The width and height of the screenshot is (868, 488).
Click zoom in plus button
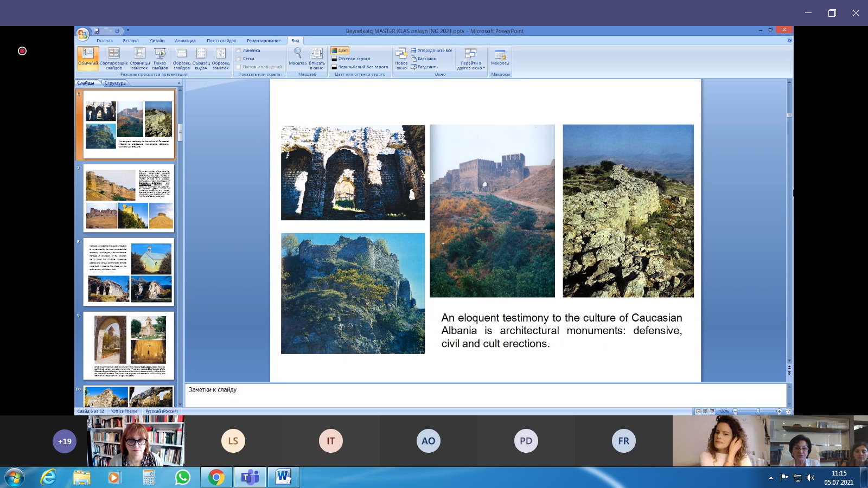coord(780,411)
